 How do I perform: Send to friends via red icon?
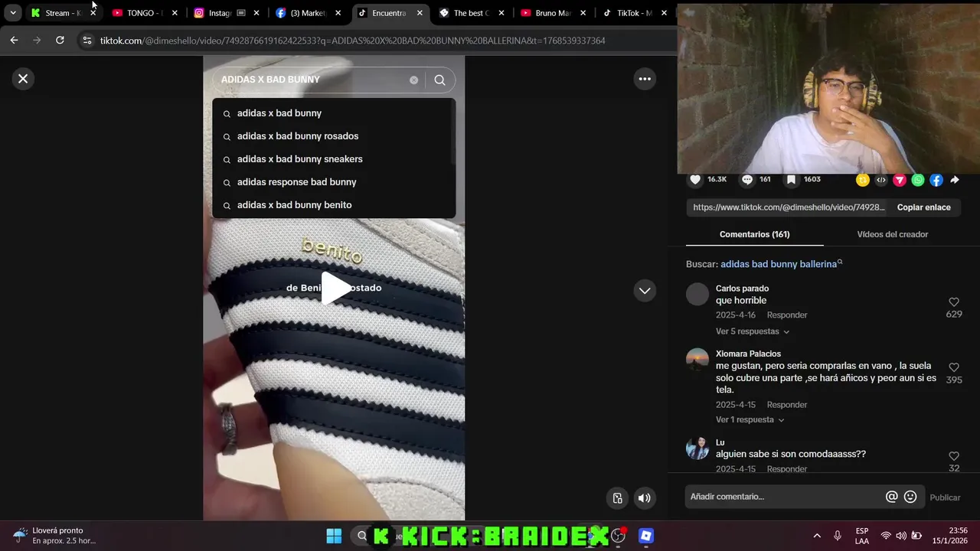(900, 180)
